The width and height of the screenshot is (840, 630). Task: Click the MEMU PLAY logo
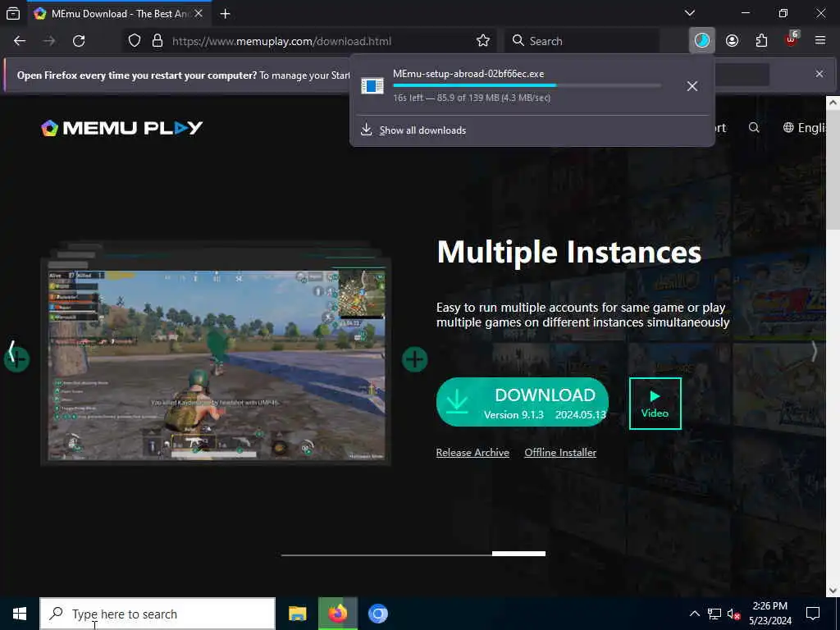pos(122,128)
